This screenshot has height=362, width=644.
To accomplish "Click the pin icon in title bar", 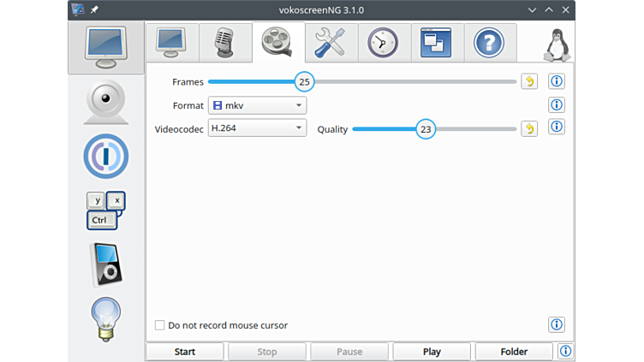I will coord(94,9).
